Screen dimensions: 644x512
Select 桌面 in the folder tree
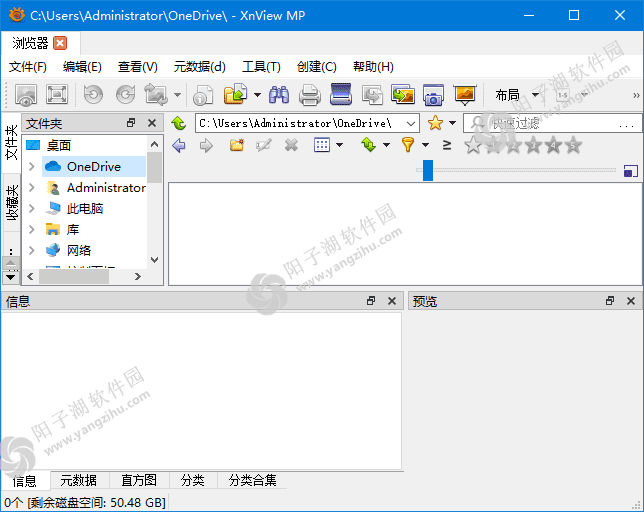coord(59,145)
